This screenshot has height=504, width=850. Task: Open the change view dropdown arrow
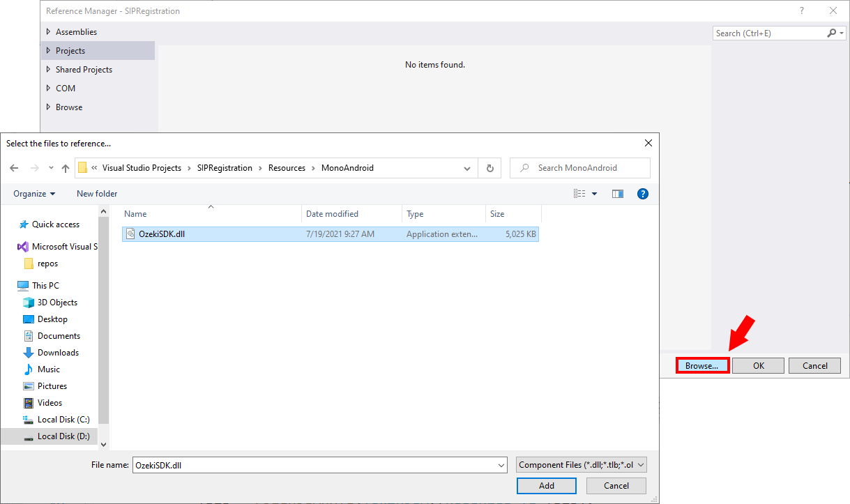(x=593, y=193)
